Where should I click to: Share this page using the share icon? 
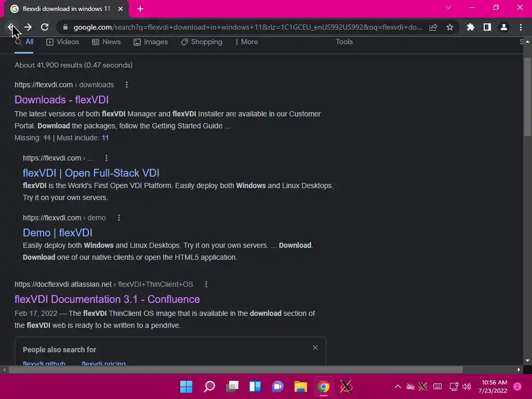point(433,27)
